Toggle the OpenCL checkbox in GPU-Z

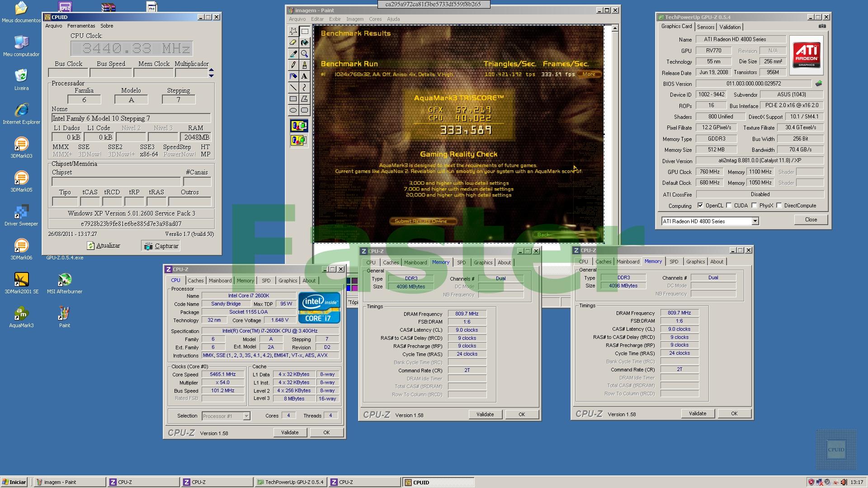[700, 206]
